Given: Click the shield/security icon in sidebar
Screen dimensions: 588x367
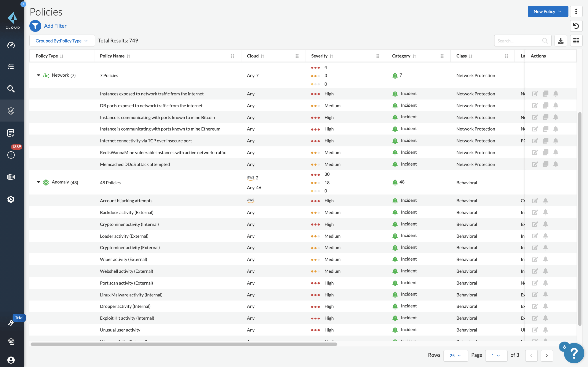Looking at the screenshot, I should pos(11,111).
